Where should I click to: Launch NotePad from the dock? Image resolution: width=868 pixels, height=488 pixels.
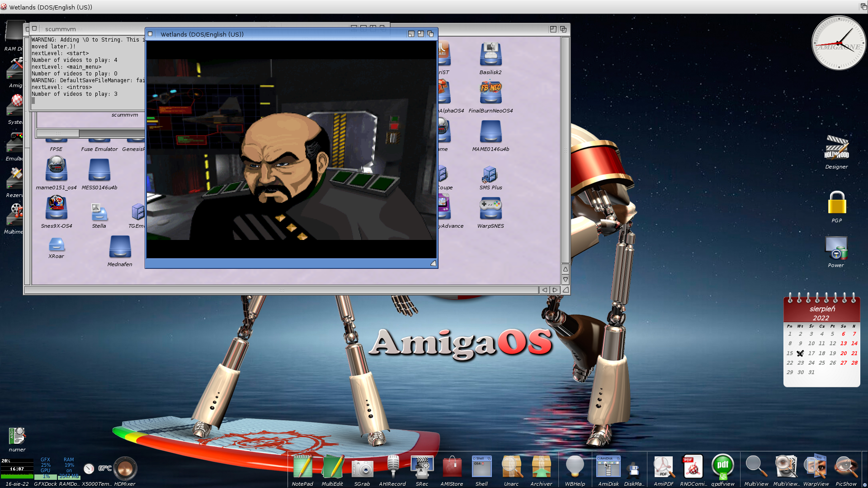(302, 466)
